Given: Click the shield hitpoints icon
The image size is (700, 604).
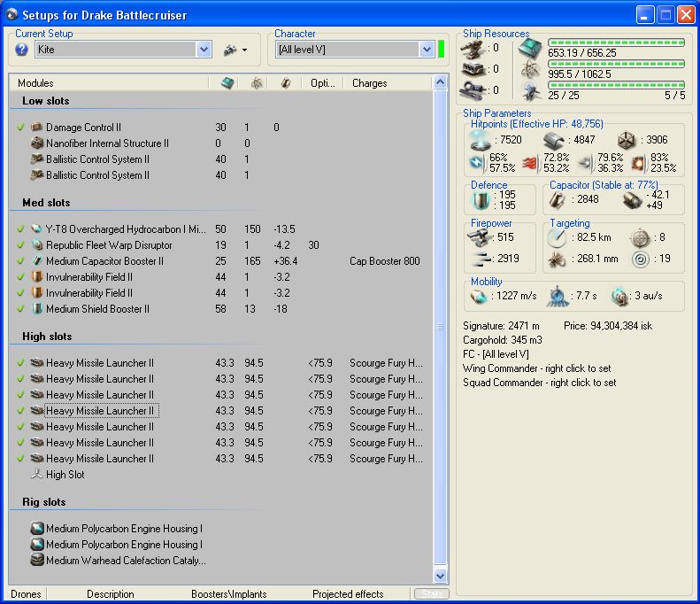Looking at the screenshot, I should [x=481, y=140].
